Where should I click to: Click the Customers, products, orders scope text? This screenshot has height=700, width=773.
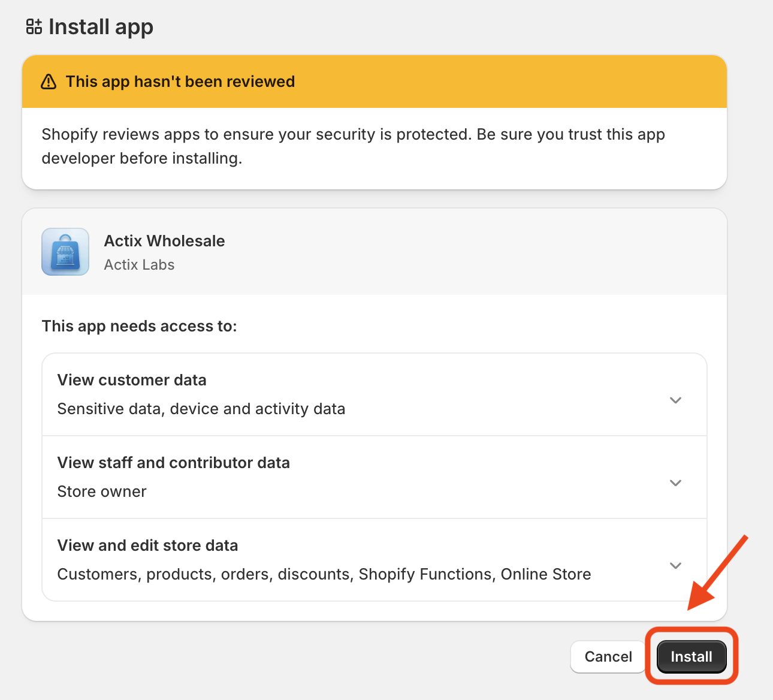point(324,574)
